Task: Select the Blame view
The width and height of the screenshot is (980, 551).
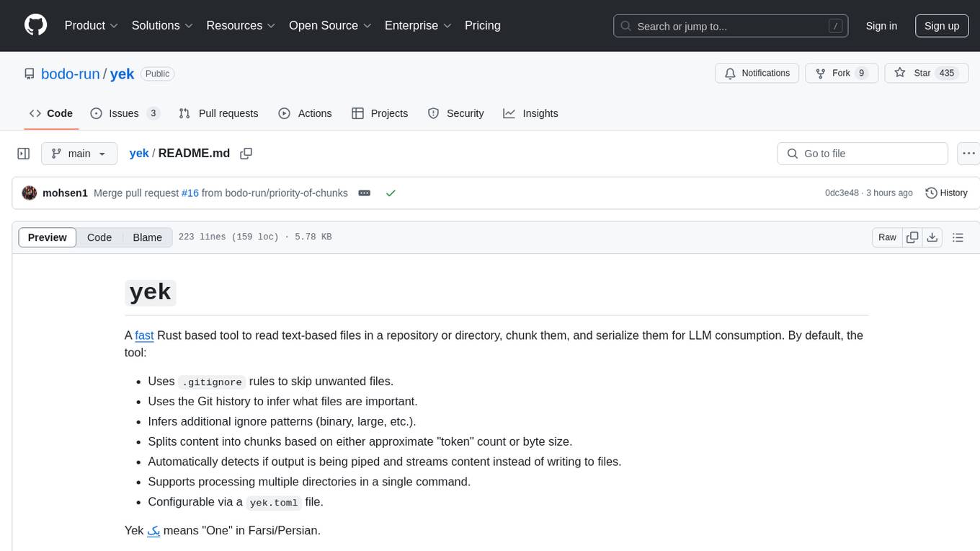Action: click(147, 237)
